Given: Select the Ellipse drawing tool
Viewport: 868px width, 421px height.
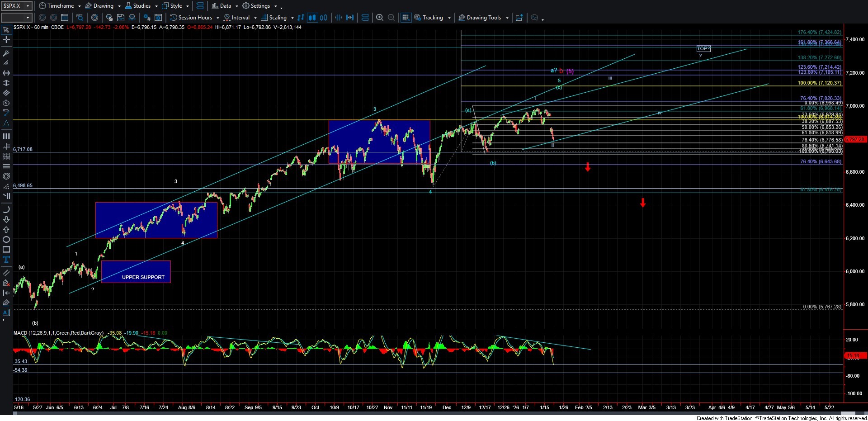Looking at the screenshot, I should point(6,240).
